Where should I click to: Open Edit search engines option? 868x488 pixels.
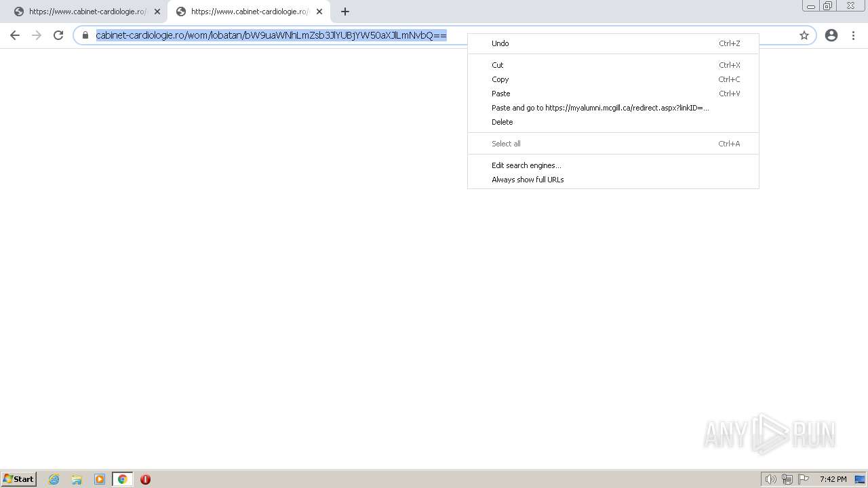click(613, 165)
